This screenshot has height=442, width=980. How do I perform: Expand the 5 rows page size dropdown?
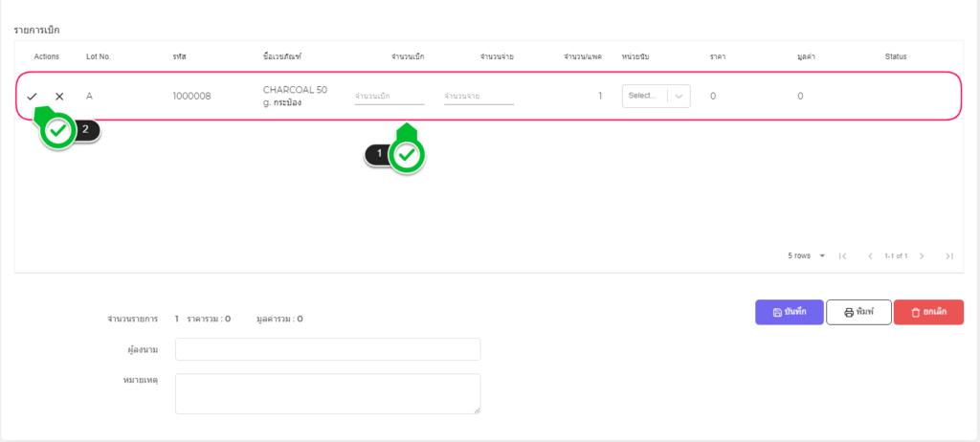pyautogui.click(x=805, y=256)
